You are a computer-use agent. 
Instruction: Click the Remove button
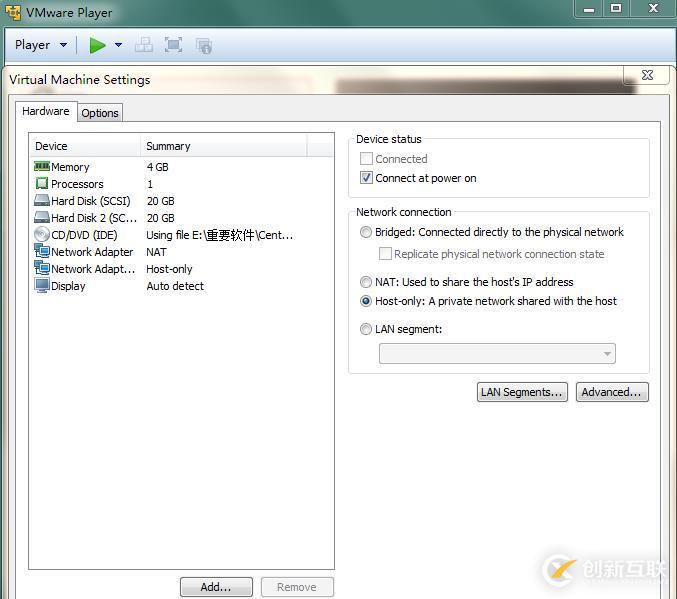coord(297,587)
